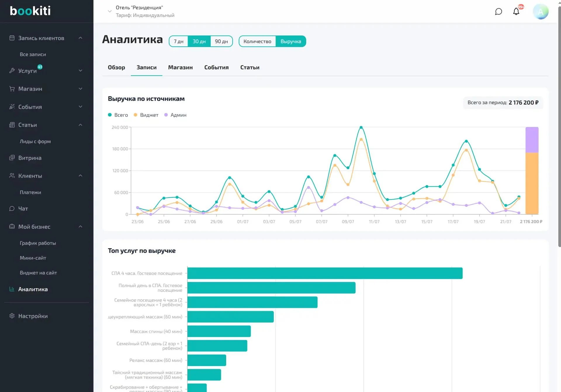
Task: Click the people icon beside Клиенты
Action: click(12, 176)
